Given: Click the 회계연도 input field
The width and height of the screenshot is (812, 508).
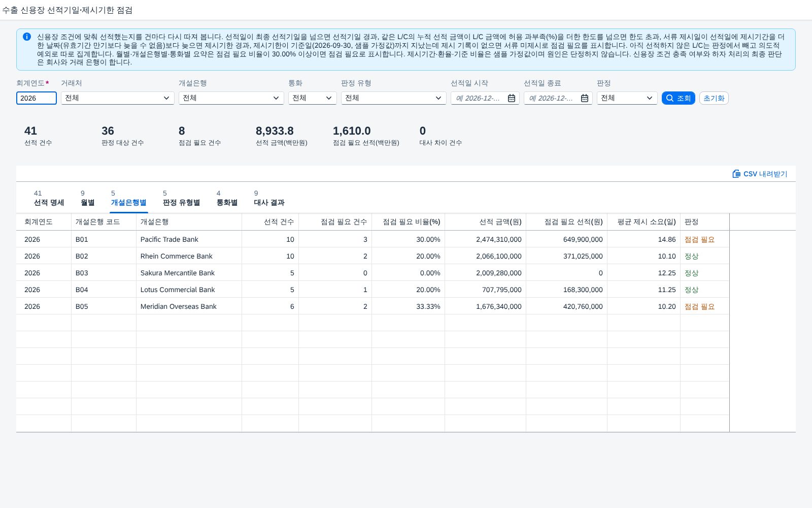Looking at the screenshot, I should coord(37,98).
